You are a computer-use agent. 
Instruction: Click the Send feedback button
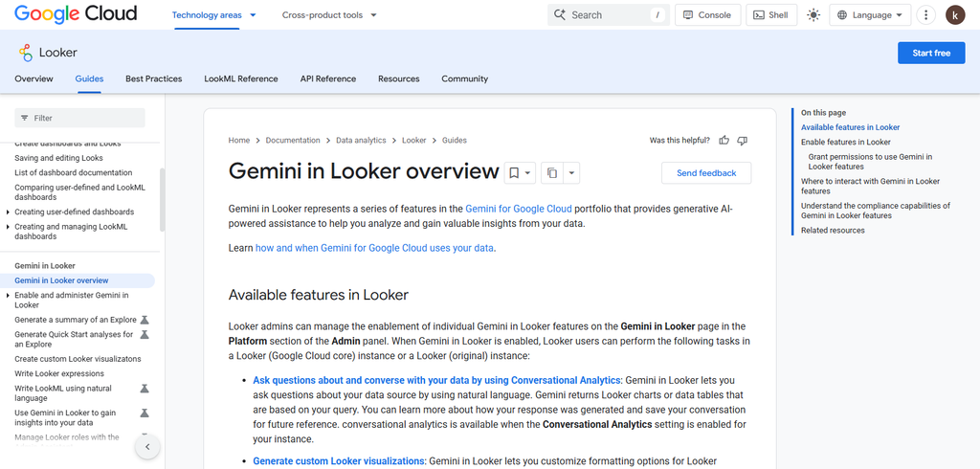[x=706, y=173]
